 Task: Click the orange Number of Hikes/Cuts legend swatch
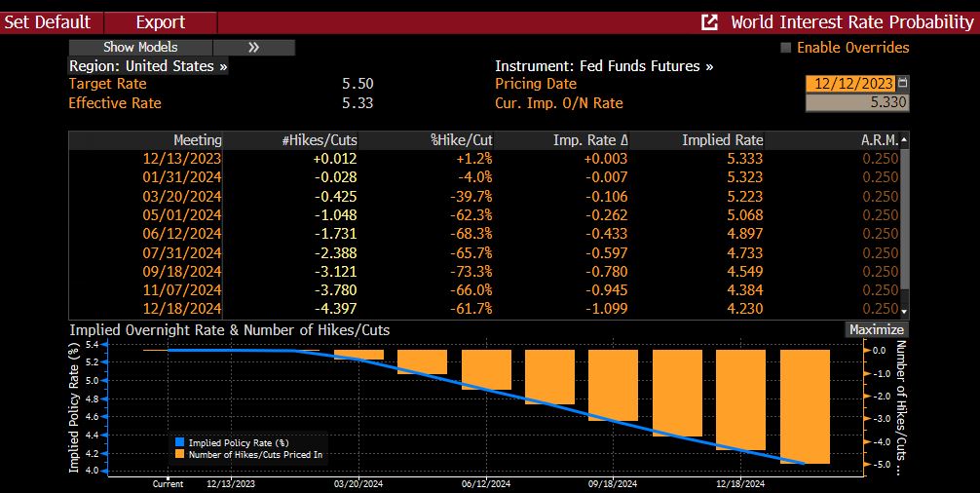[x=179, y=454]
